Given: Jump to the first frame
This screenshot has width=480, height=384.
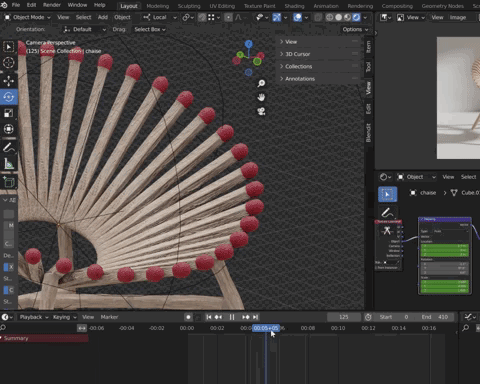Looking at the screenshot, I should [x=209, y=317].
